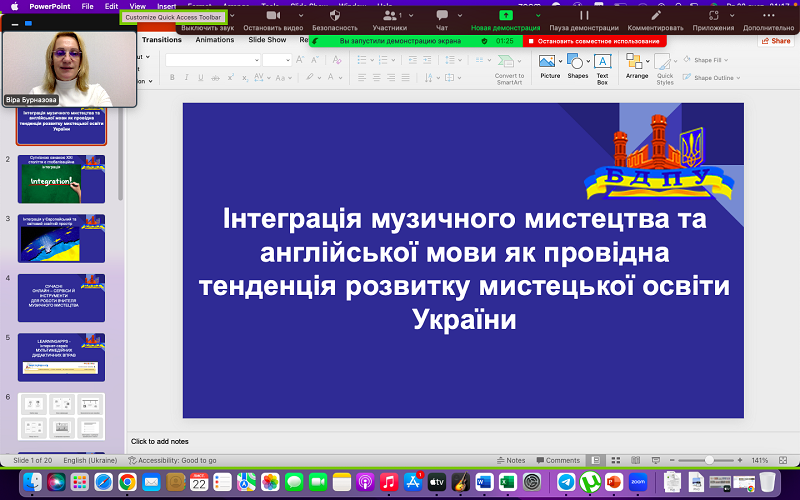Toggle bold formatting

tap(172, 78)
